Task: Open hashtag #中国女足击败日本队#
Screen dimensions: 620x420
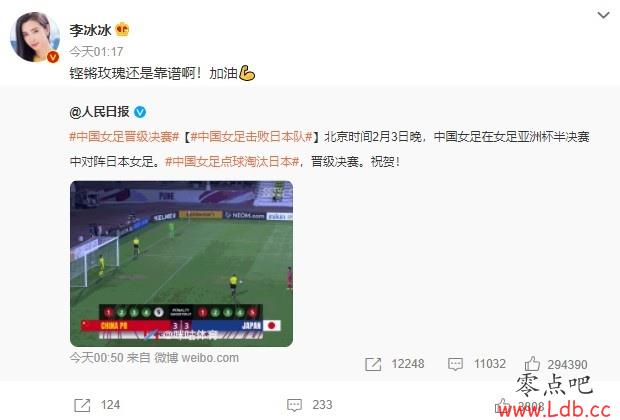Action: (x=251, y=137)
